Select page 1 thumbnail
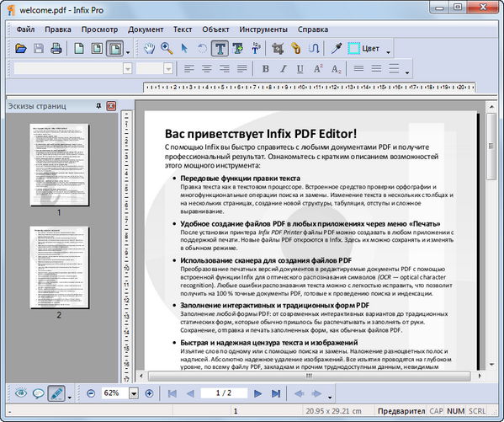The height and width of the screenshot is (422, 504). (x=59, y=165)
